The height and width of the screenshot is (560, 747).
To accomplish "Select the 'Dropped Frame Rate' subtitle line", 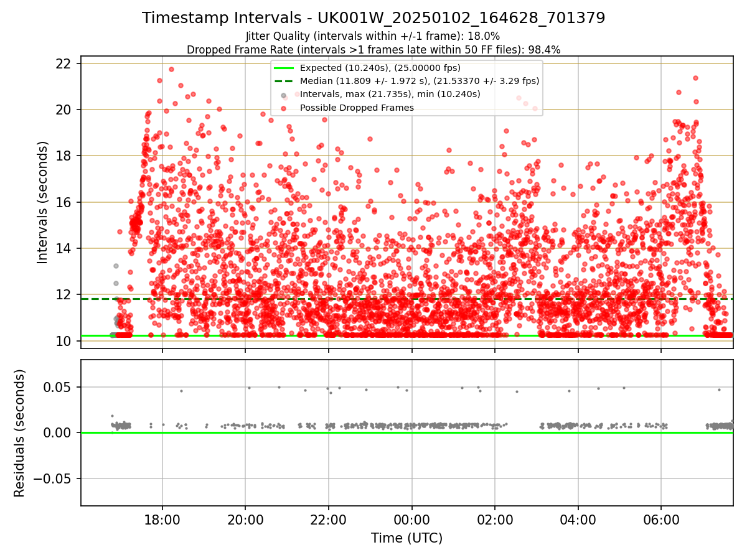I will [374, 50].
